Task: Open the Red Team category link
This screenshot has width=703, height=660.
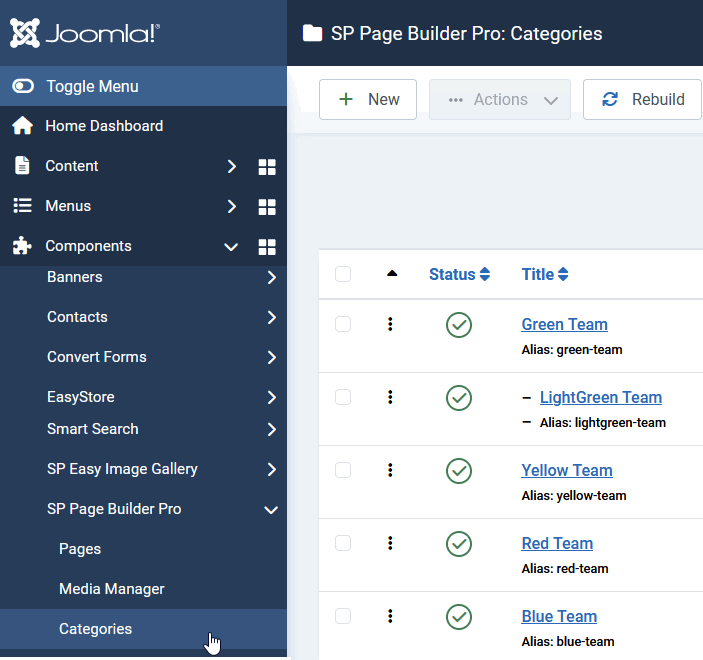Action: pos(557,543)
